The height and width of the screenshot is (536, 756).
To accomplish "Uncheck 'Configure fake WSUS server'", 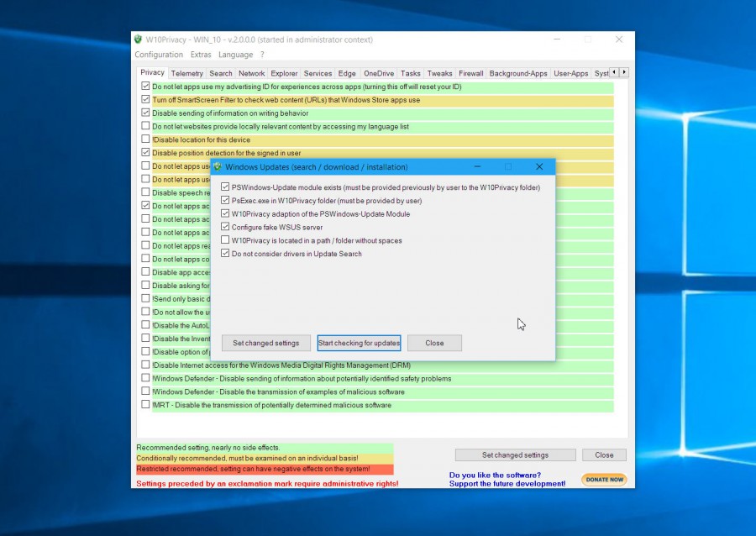I will (x=225, y=227).
